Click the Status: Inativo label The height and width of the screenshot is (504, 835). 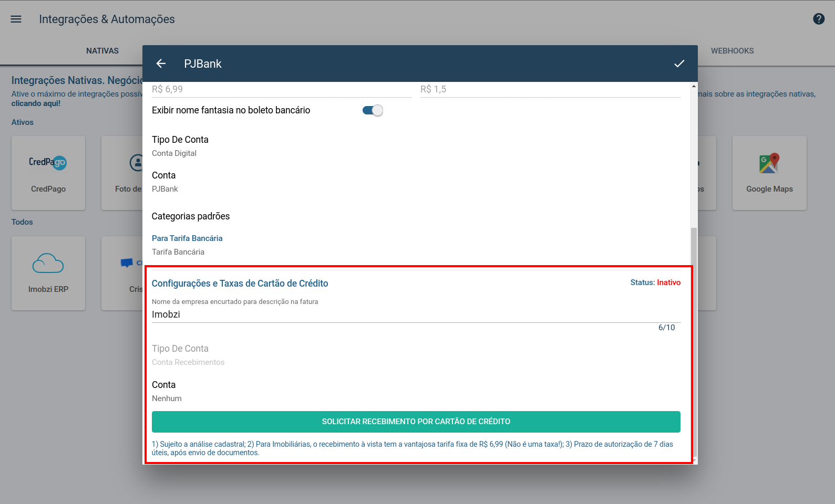[x=655, y=282]
